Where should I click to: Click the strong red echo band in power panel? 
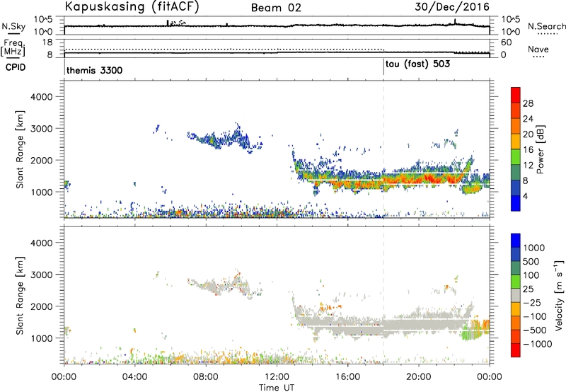tap(426, 179)
